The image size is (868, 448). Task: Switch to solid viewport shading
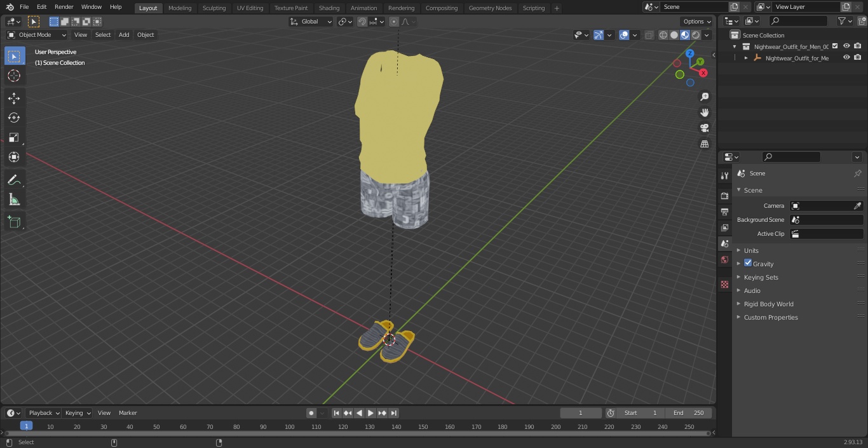coord(674,35)
